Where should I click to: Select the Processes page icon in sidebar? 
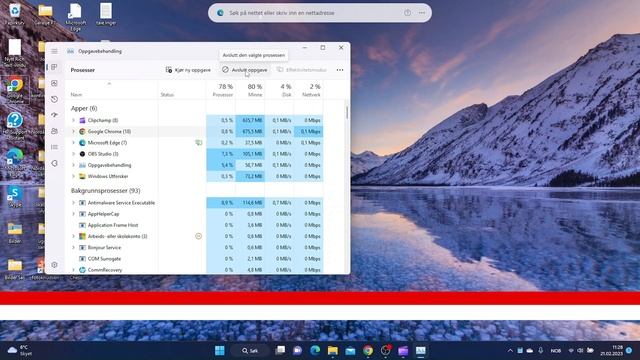[54, 67]
